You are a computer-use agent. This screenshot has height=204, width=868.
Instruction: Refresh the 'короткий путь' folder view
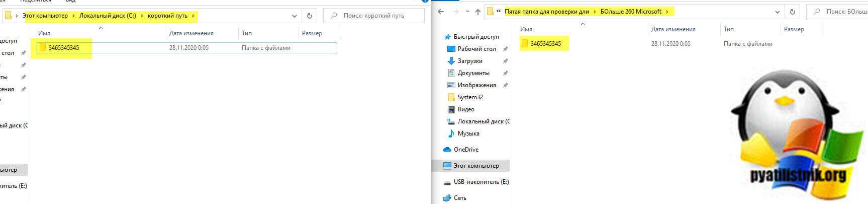pos(310,16)
